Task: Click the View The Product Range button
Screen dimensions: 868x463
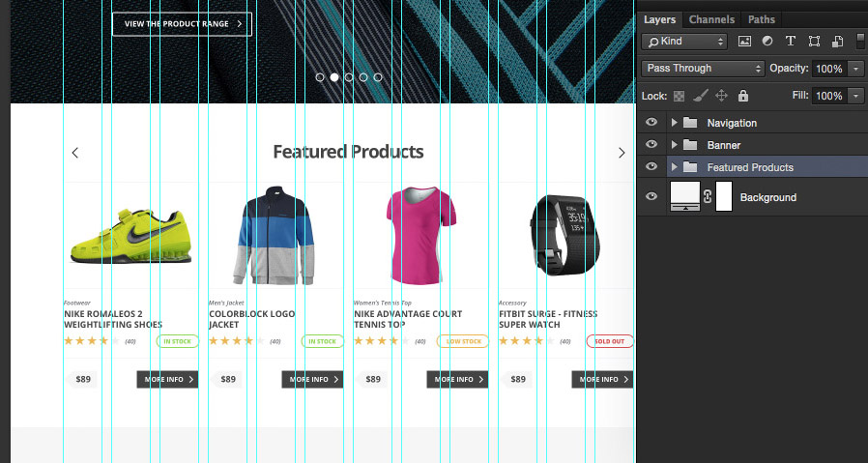Action: 182,24
